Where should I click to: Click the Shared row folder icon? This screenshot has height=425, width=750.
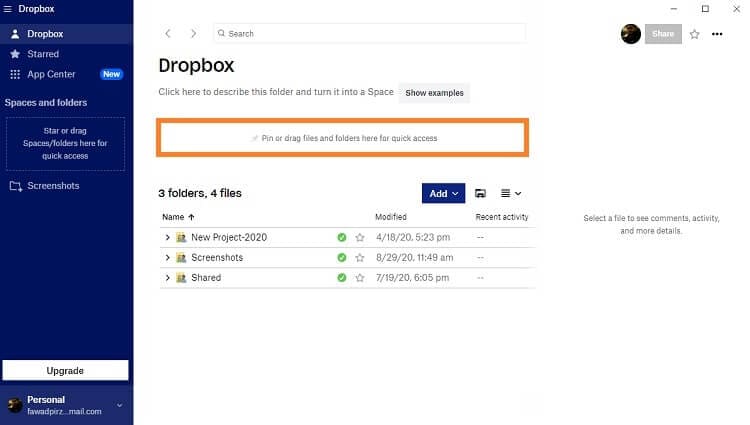click(x=181, y=277)
